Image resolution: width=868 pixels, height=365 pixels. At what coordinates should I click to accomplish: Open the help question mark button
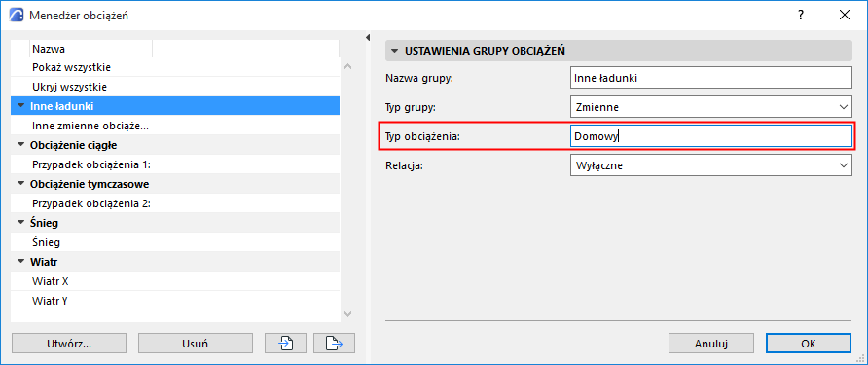(801, 16)
